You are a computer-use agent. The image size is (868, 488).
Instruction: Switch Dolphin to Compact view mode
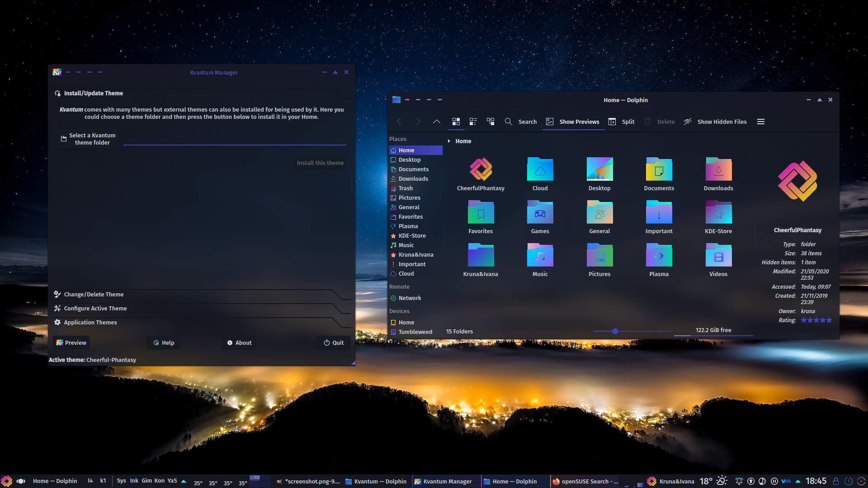pyautogui.click(x=473, y=122)
